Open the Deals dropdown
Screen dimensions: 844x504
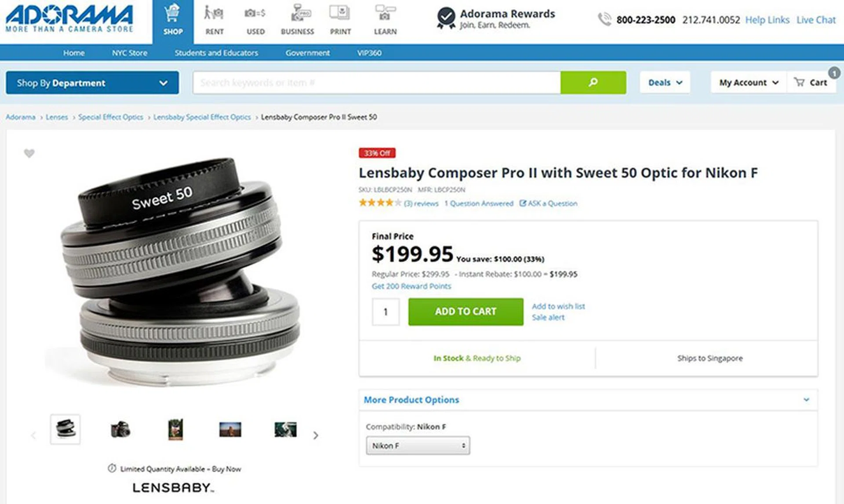(x=665, y=83)
